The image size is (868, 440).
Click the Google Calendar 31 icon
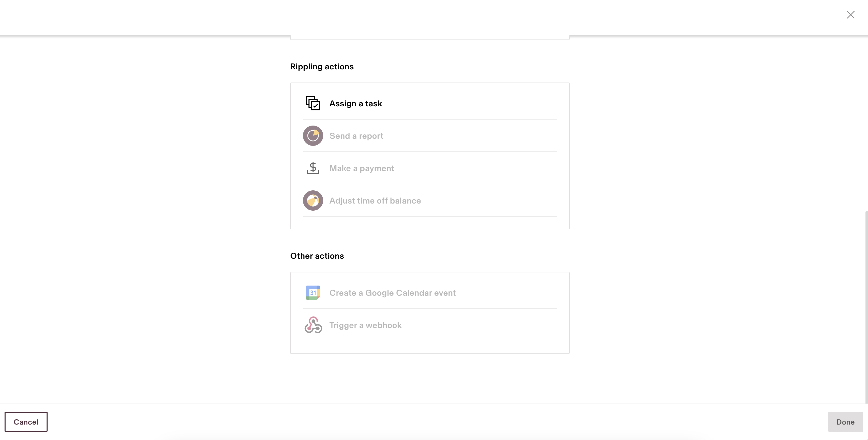313,293
